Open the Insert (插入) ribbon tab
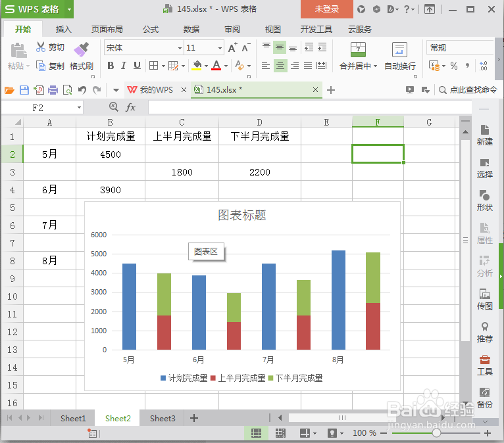504x443 pixels. coord(63,30)
